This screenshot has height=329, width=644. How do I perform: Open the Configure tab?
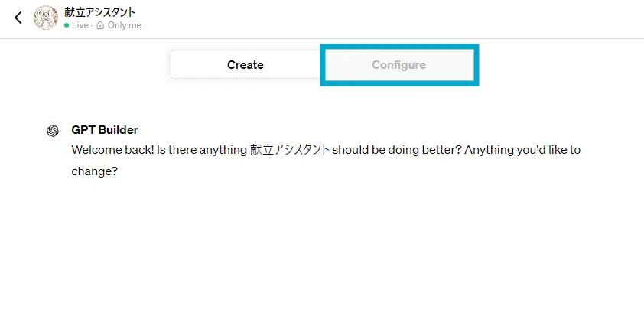[x=398, y=65]
